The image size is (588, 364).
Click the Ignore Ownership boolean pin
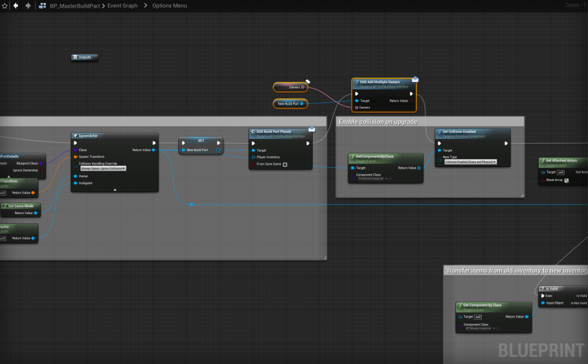tap(40, 170)
